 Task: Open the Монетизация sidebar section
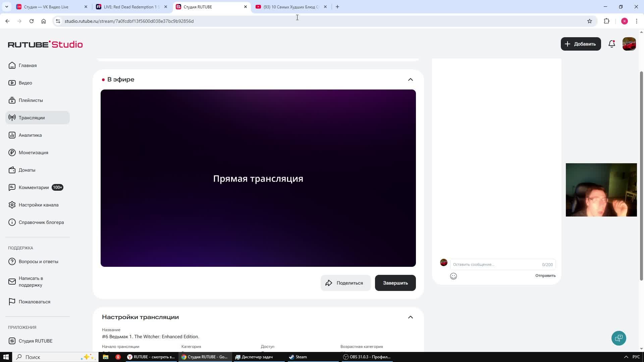click(x=33, y=153)
